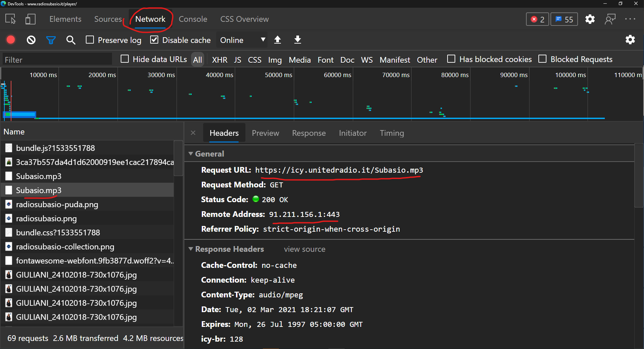Filter requests by XHR

(220, 60)
